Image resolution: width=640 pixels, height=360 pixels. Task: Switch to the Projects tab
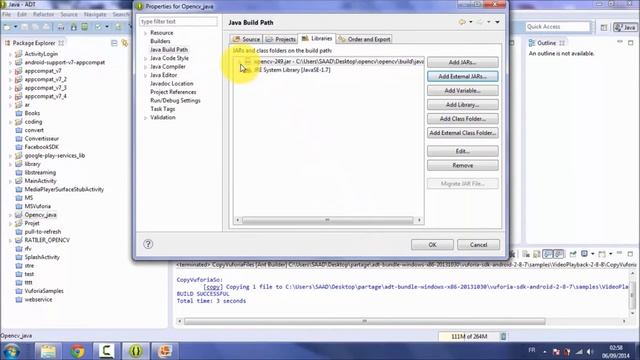pyautogui.click(x=280, y=39)
